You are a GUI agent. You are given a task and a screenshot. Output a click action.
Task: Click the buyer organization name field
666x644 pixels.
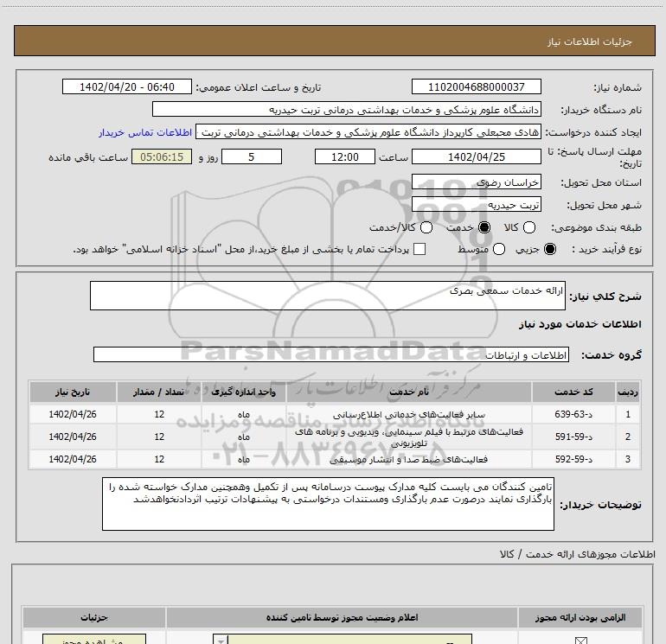(347, 109)
